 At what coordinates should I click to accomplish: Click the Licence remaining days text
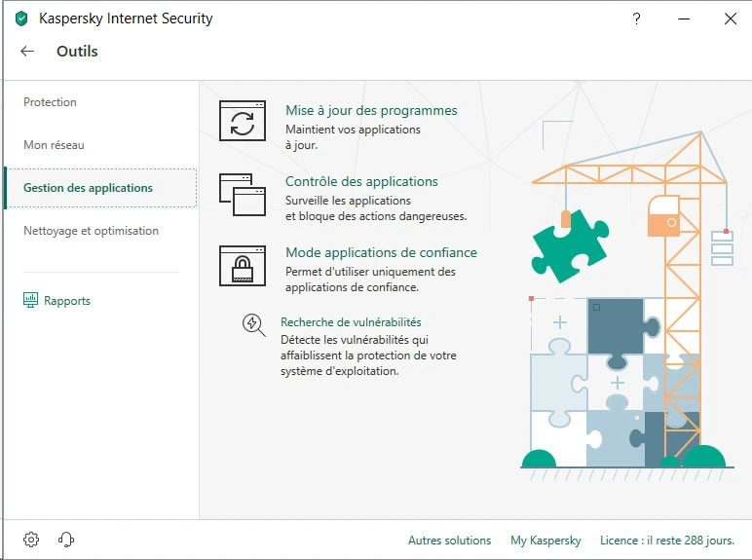pyautogui.click(x=667, y=541)
